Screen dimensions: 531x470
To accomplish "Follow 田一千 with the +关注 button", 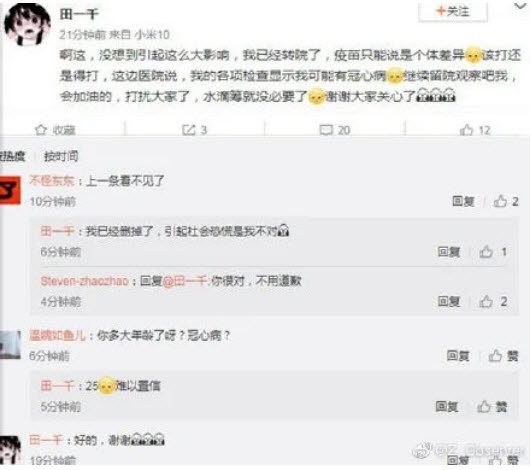I will [x=453, y=12].
